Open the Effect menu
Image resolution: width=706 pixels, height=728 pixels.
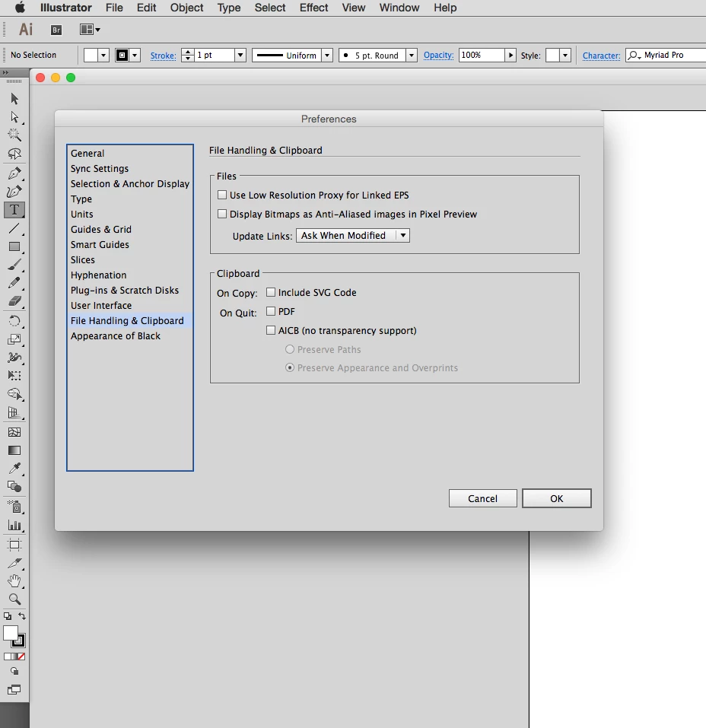click(313, 8)
